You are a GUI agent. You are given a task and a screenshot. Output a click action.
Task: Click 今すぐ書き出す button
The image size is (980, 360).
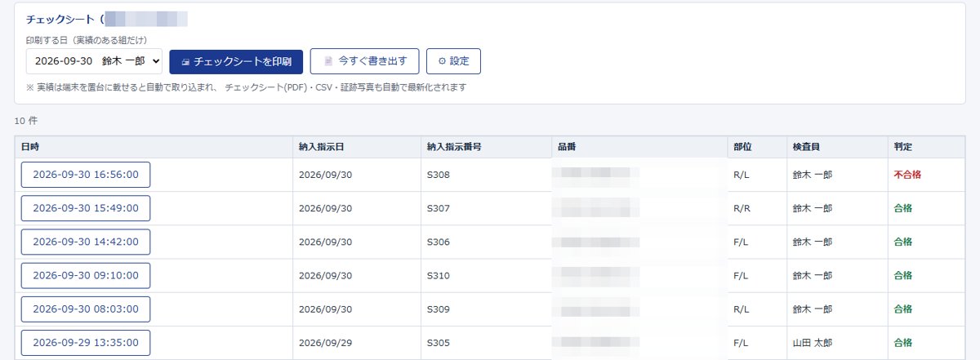pos(364,61)
